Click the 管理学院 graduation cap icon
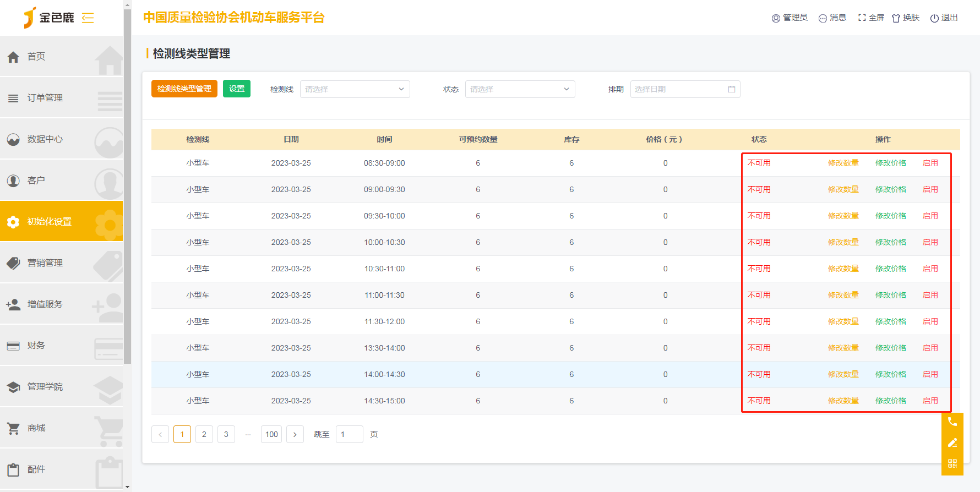 coord(13,387)
